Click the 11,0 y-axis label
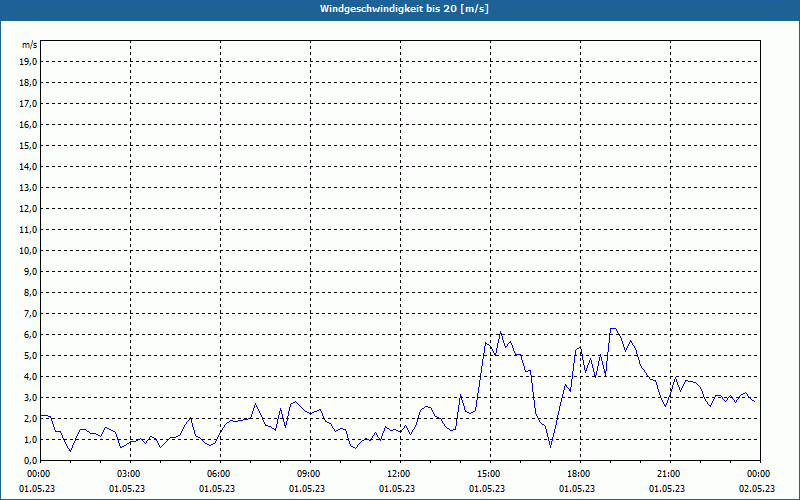Image resolution: width=800 pixels, height=500 pixels. pos(28,230)
